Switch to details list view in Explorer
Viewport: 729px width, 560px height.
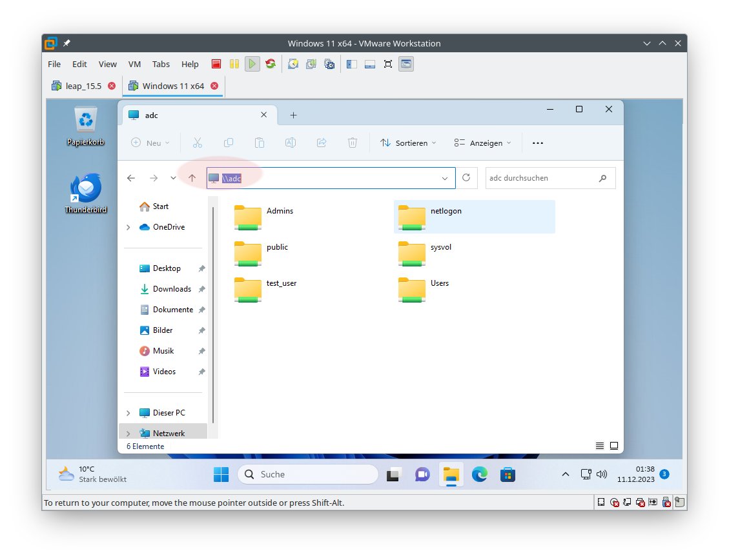tap(600, 446)
